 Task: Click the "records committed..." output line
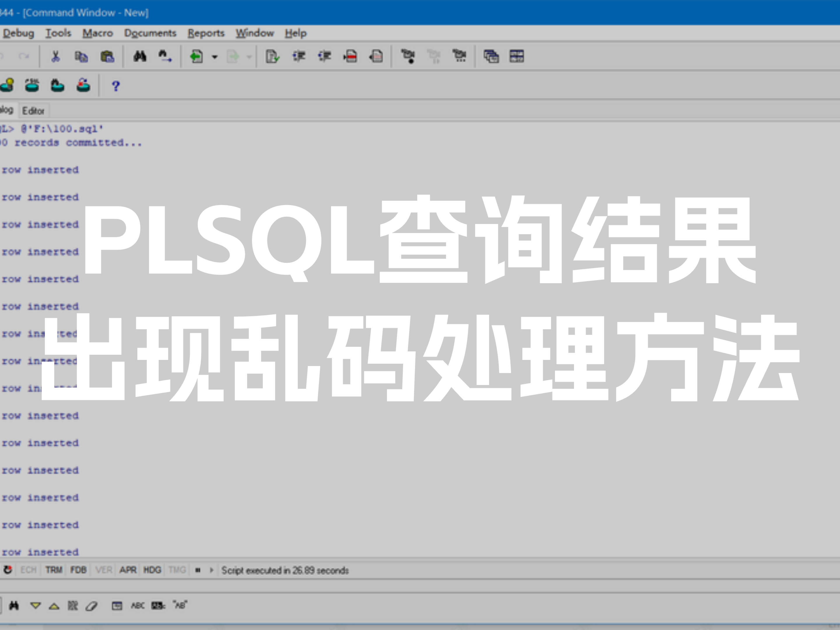tap(78, 143)
